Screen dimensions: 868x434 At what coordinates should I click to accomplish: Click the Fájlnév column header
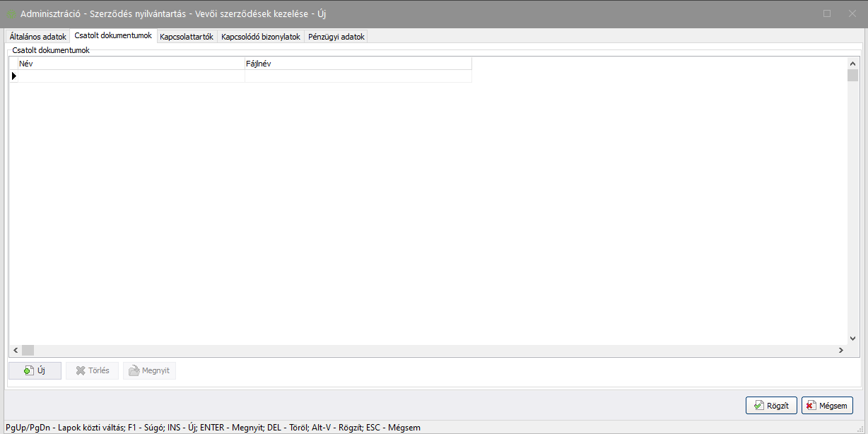(358, 64)
